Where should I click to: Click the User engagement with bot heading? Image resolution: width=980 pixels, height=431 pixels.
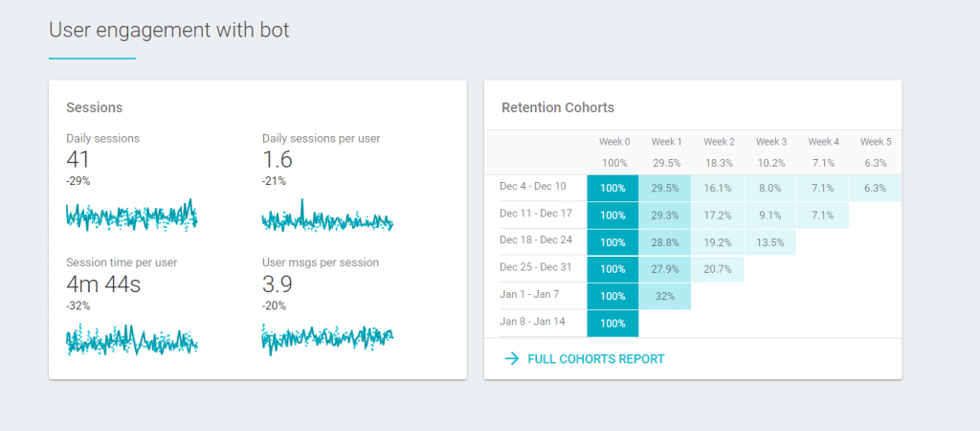(168, 31)
